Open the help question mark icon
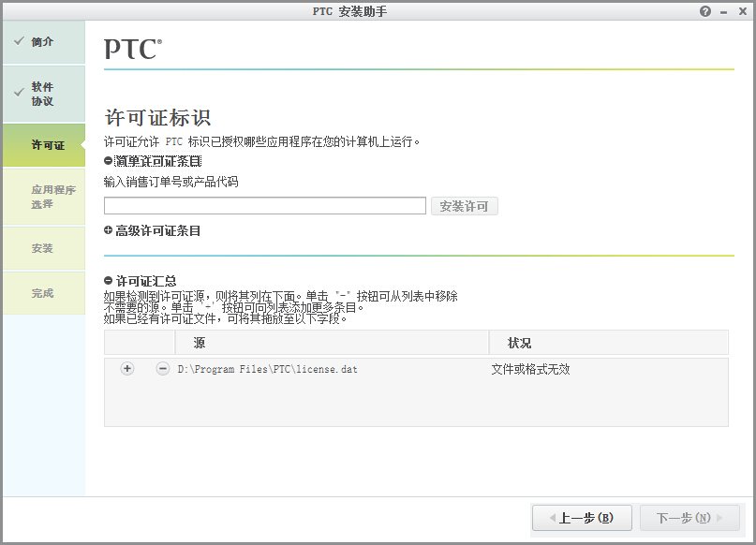Screen dimensions: 756x545 tap(704, 11)
